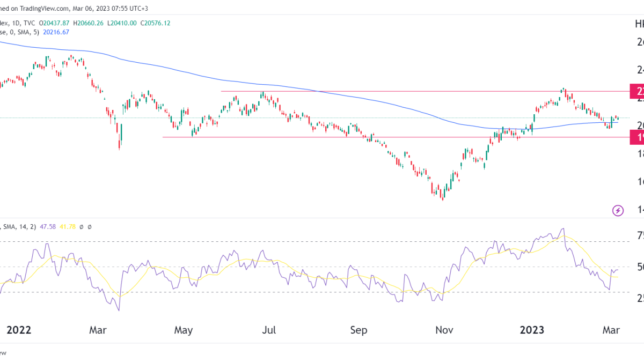
Task: Click the lower pink support price label
Action: point(637,137)
